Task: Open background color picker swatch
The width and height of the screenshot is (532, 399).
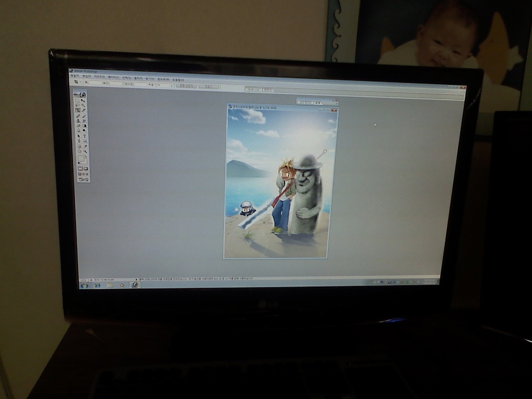Action: 85,162
